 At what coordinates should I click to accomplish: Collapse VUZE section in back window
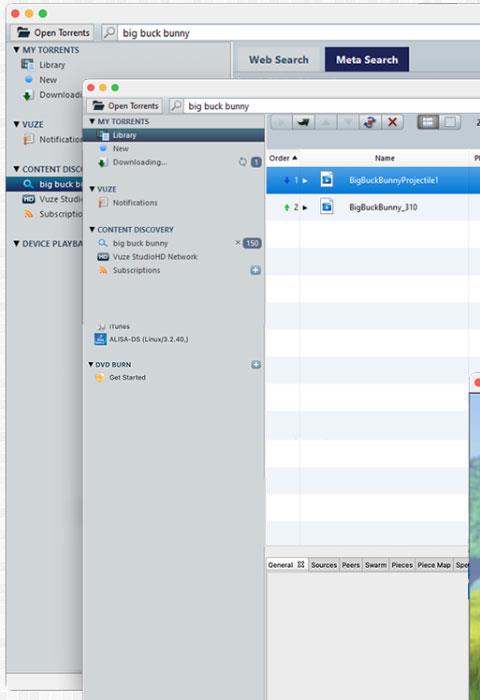(17, 124)
